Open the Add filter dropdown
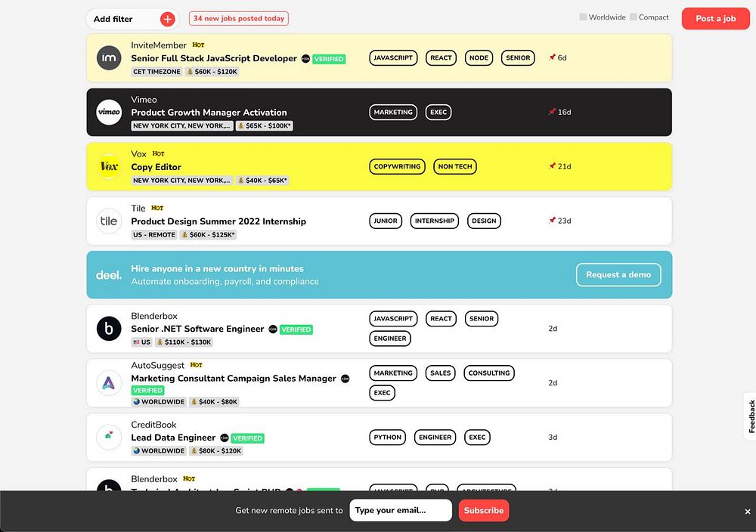This screenshot has width=756, height=532. point(132,19)
